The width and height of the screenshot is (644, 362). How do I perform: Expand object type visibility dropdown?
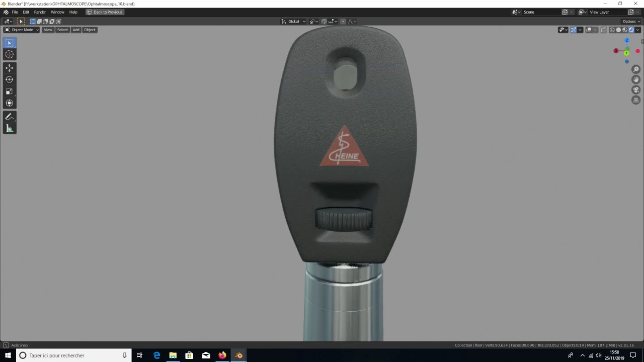[x=563, y=30]
